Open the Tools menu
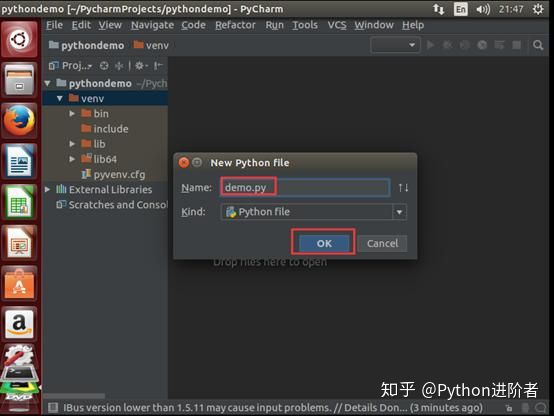The height and width of the screenshot is (416, 554). (305, 25)
